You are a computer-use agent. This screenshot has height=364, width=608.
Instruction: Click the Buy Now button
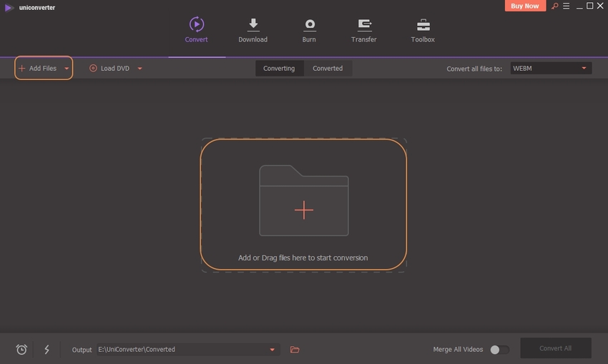pyautogui.click(x=526, y=6)
